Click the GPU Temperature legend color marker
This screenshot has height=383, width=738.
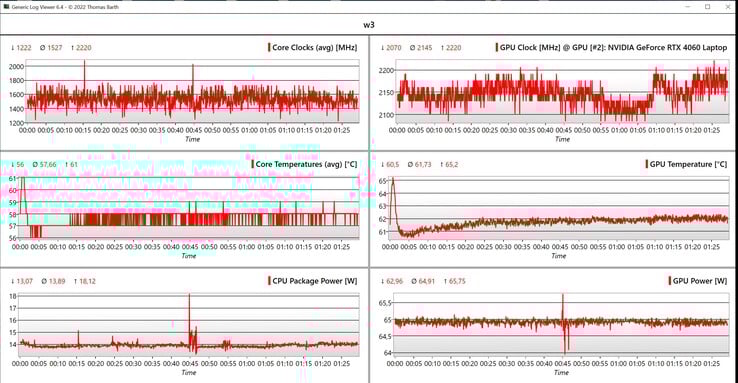tap(647, 164)
